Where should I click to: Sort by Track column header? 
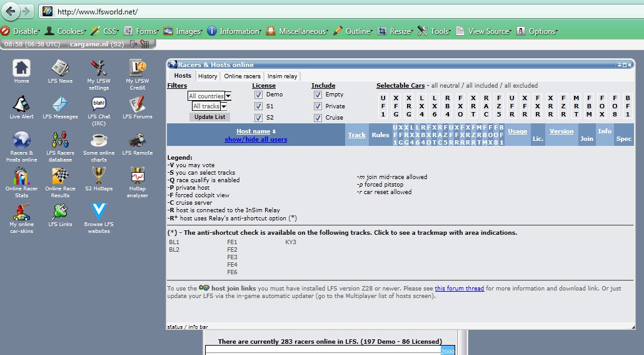click(357, 135)
